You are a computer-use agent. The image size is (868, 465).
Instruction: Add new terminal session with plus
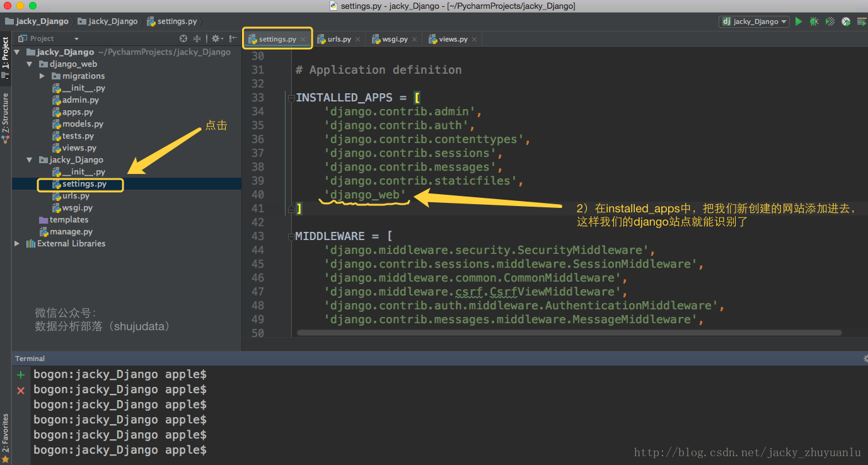[x=21, y=375]
